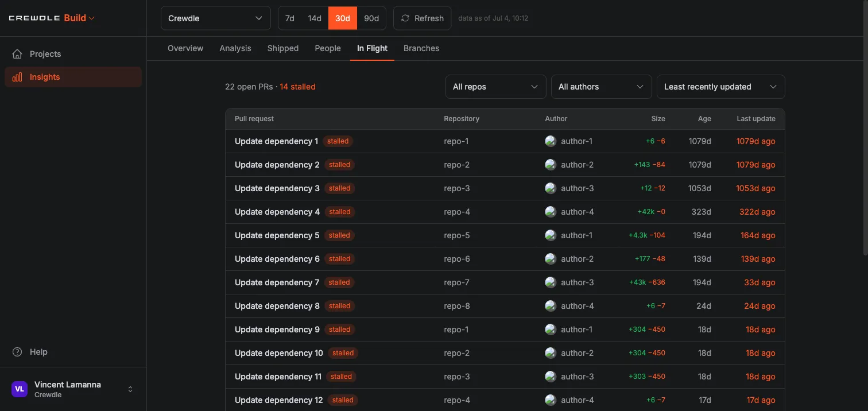Click the Help question mark icon
868x411 pixels.
[17, 352]
